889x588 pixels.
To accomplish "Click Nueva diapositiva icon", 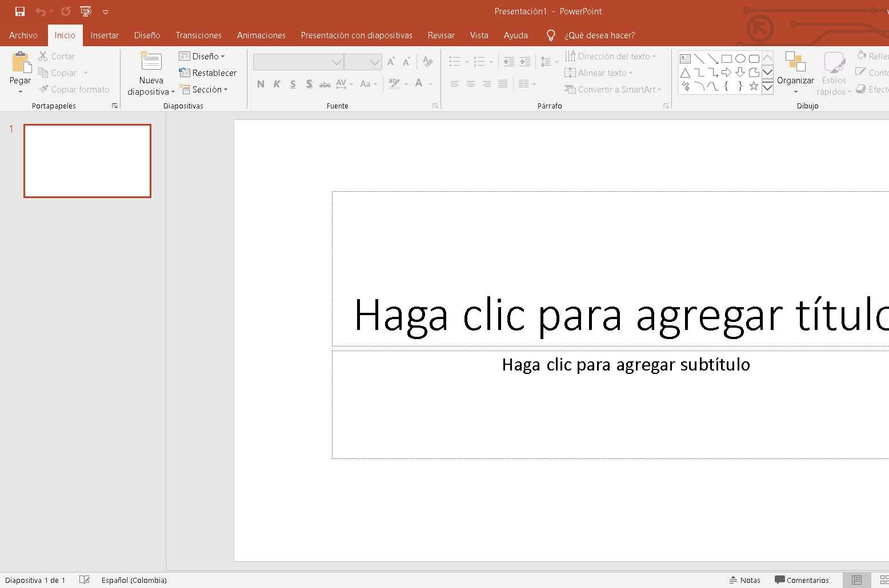I will [151, 62].
